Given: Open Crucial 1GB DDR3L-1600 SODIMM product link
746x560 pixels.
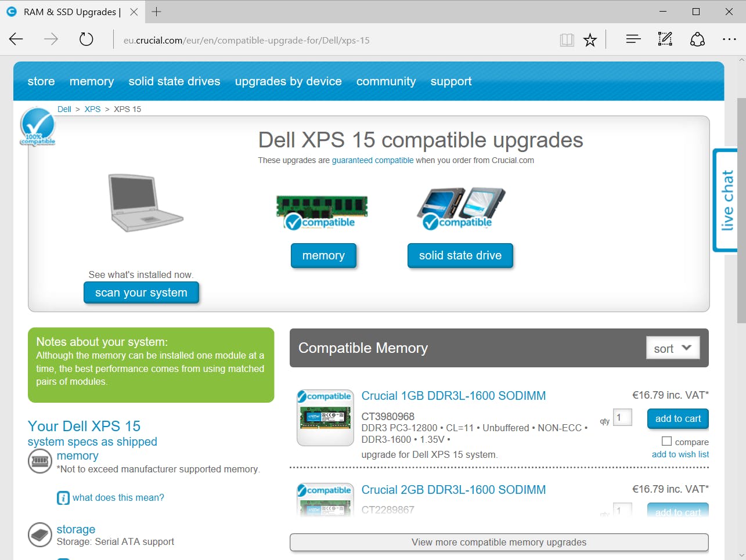Looking at the screenshot, I should click(453, 396).
